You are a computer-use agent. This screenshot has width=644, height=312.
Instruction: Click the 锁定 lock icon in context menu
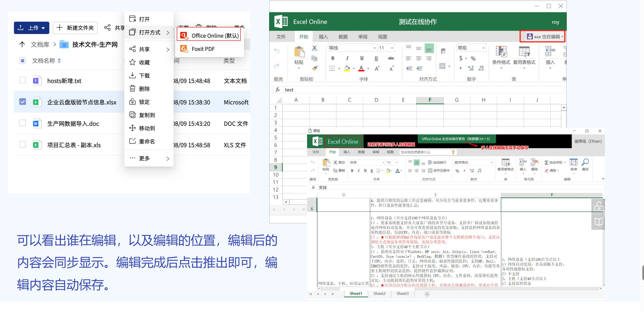click(132, 102)
